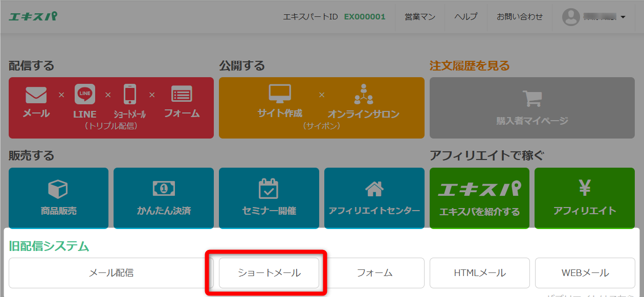This screenshot has height=297, width=644.
Task: Click the 販売する heading
Action: click(x=31, y=155)
